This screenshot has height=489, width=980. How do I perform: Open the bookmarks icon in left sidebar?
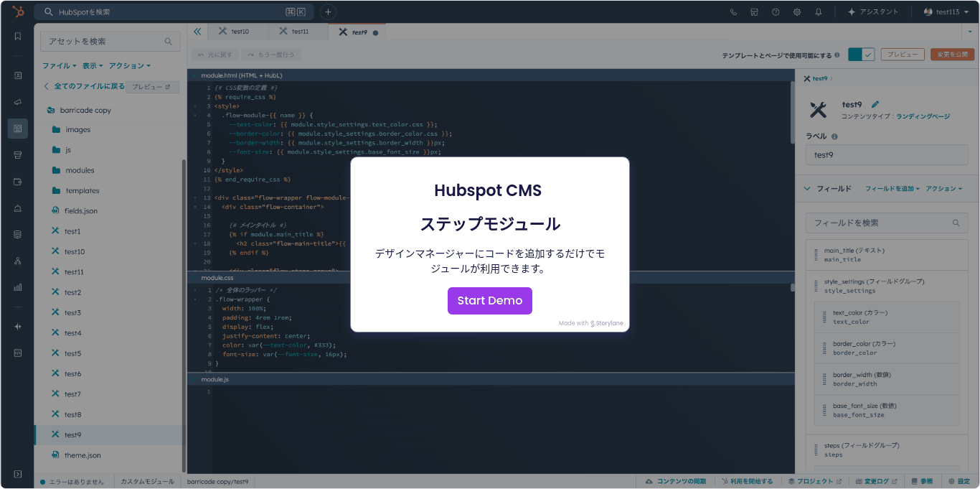[17, 37]
